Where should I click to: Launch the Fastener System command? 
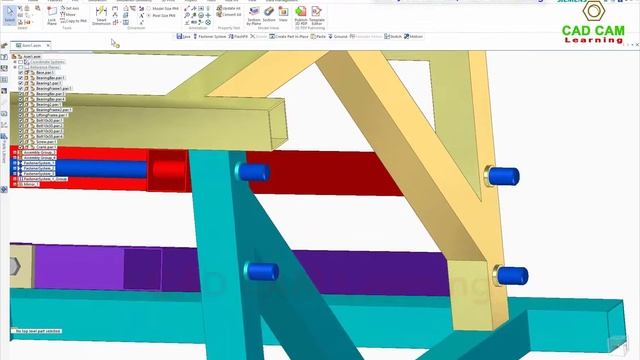point(209,36)
